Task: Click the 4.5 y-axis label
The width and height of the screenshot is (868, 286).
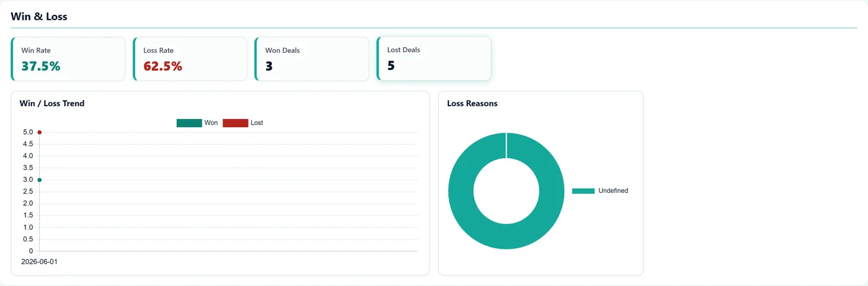Action: [x=28, y=144]
